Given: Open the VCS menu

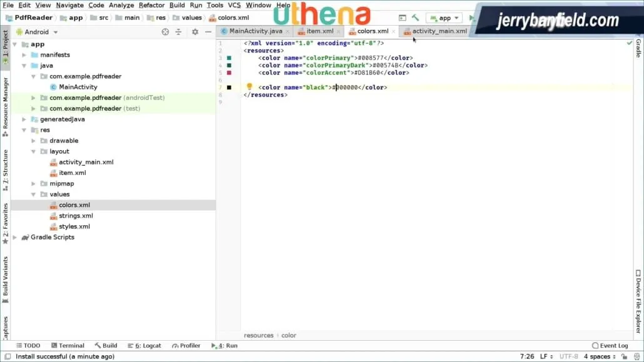Looking at the screenshot, I should click(x=234, y=6).
